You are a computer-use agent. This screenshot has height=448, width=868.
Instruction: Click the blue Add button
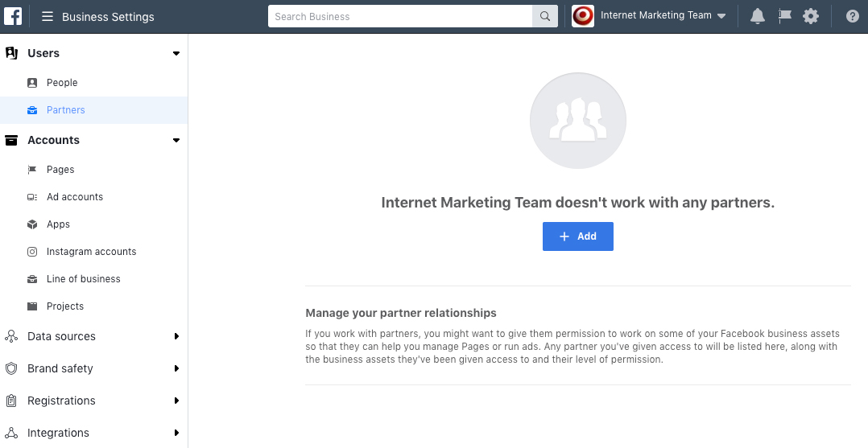tap(577, 236)
